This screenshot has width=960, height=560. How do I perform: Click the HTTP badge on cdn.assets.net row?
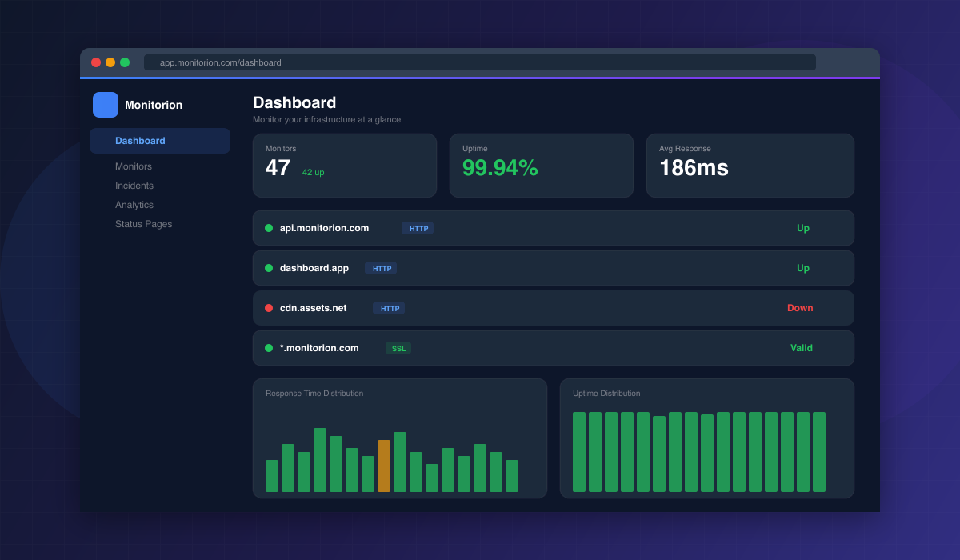pyautogui.click(x=389, y=308)
